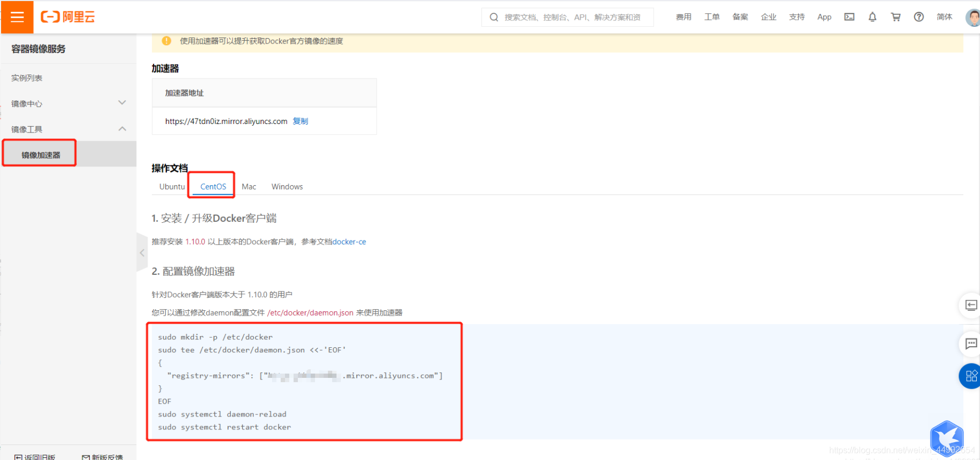
Task: Switch to the CentOS tab
Action: point(213,187)
